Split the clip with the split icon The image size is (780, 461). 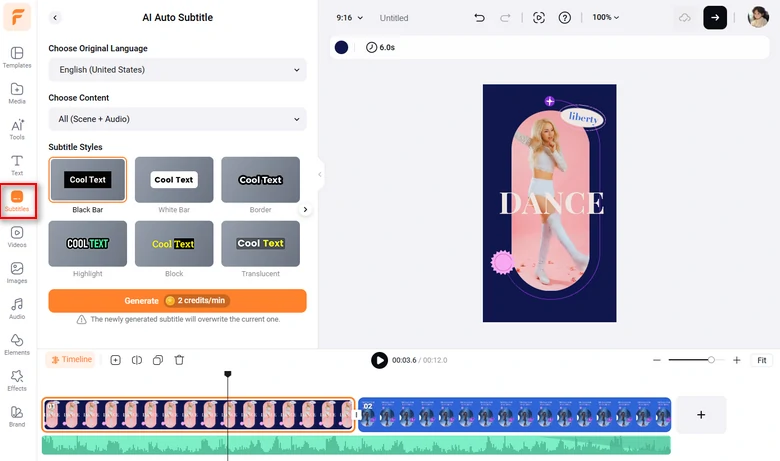point(137,360)
